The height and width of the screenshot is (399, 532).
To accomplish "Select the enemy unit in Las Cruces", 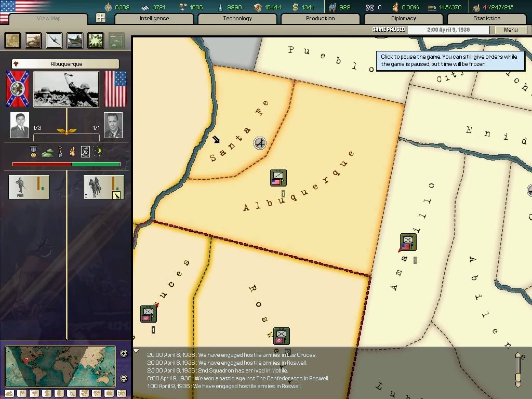I will 149,314.
